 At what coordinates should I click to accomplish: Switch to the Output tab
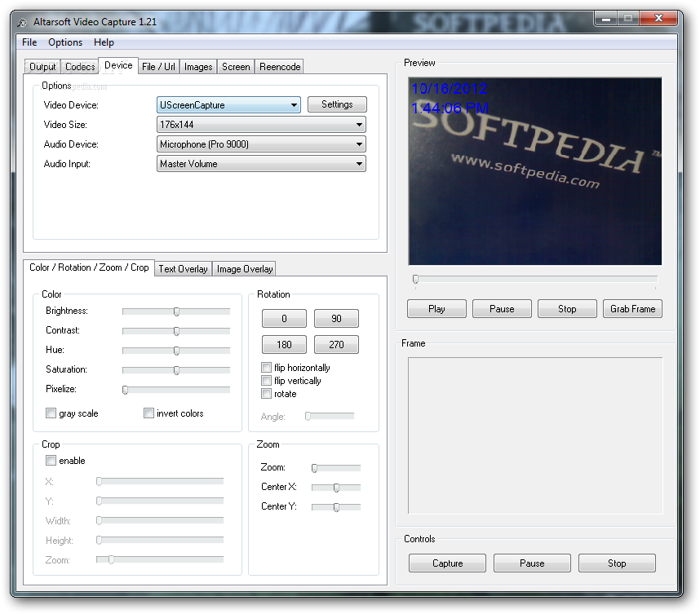coord(42,67)
